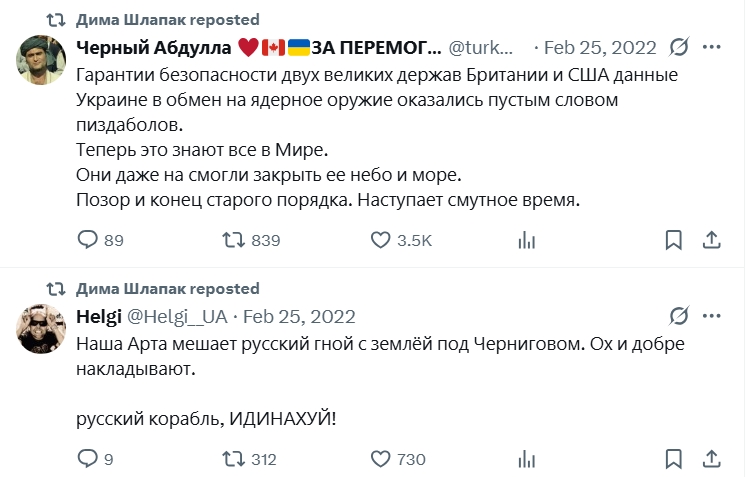Bookmark the Helgi post
Screen dimensions: 750x477
[x=673, y=459]
